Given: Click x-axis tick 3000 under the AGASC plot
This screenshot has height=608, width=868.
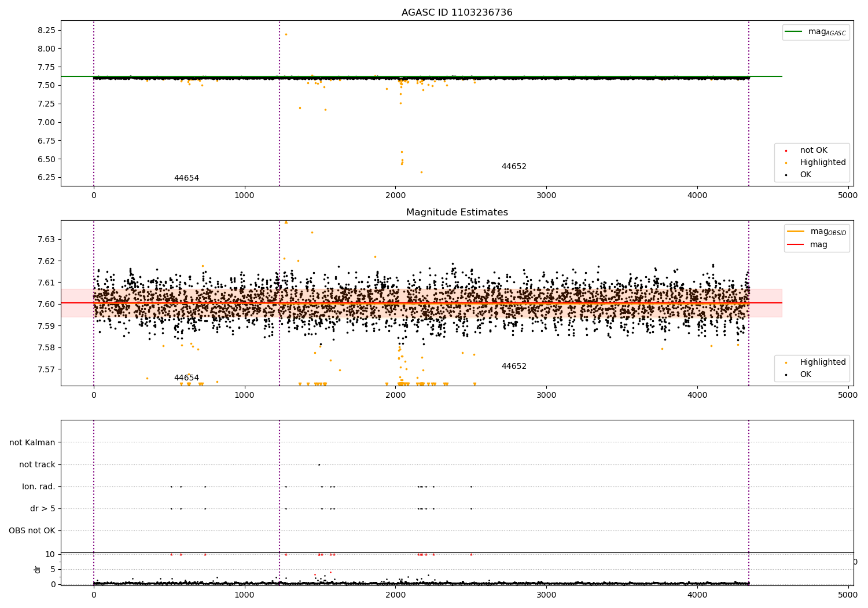Looking at the screenshot, I should 546,196.
